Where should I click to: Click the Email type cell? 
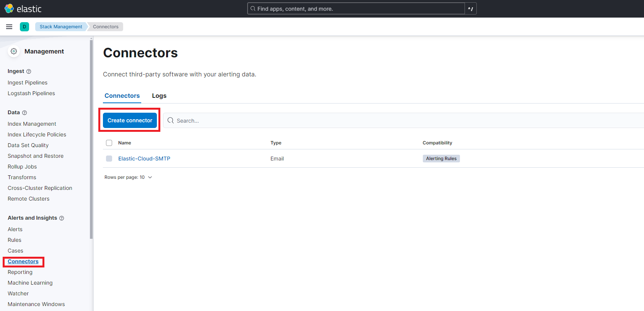pos(277,159)
